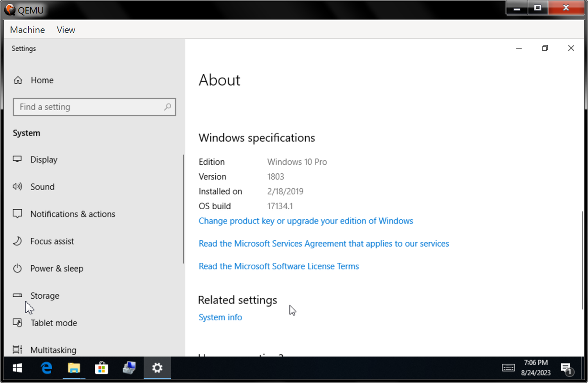Click the Find a setting search box

pos(94,107)
